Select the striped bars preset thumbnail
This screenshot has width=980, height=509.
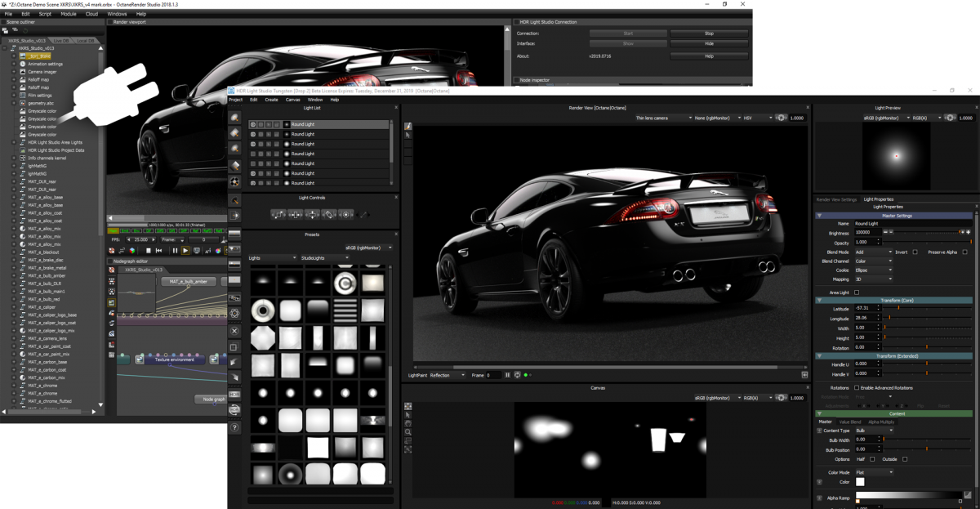345,310
